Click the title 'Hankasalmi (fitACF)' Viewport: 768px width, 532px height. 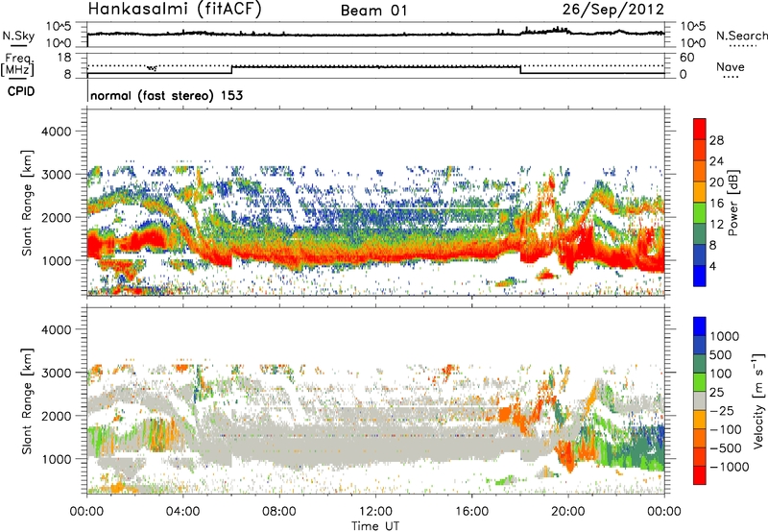pos(175,9)
